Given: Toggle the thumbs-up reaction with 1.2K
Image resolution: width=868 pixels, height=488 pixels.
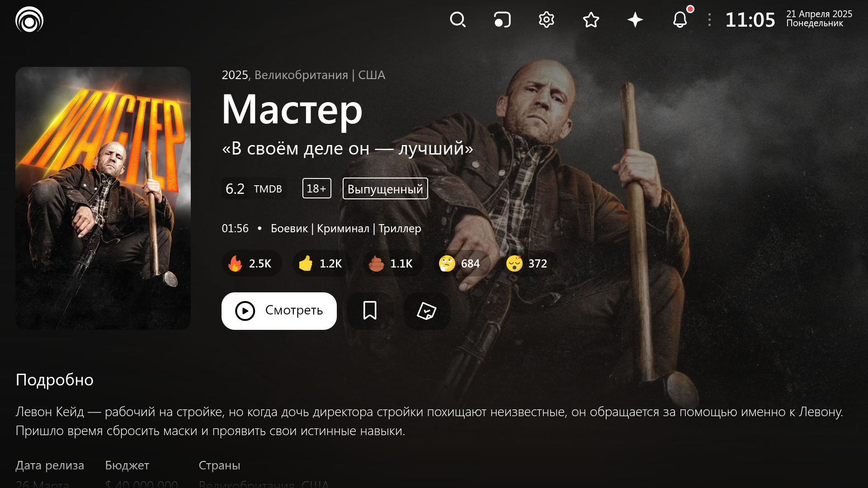Looking at the screenshot, I should pyautogui.click(x=321, y=263).
